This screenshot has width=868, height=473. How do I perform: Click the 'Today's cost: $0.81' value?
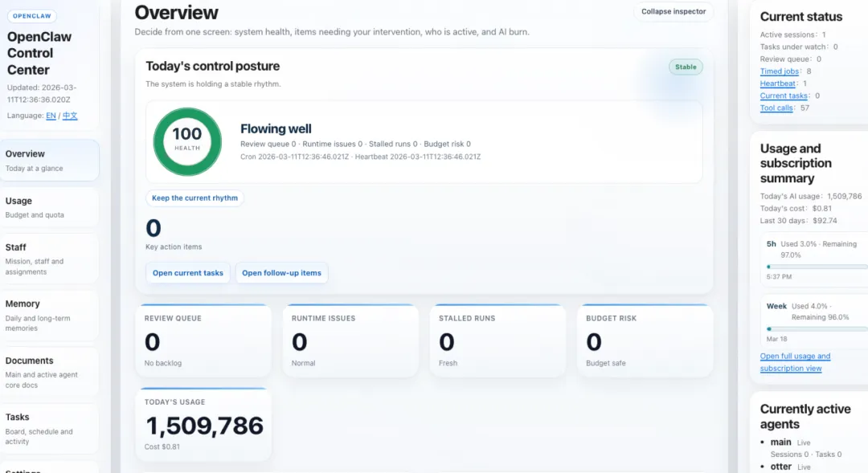[x=796, y=209]
